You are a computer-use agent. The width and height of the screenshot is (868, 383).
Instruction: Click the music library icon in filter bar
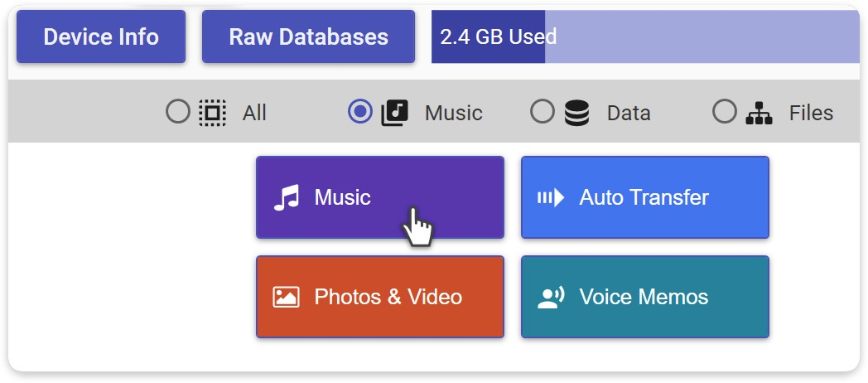(x=394, y=112)
